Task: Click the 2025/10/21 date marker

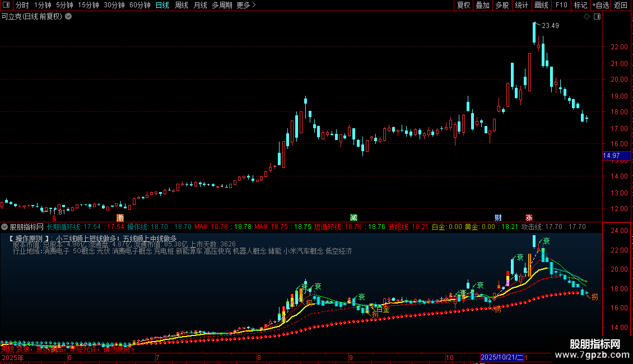Action: pos(502,357)
